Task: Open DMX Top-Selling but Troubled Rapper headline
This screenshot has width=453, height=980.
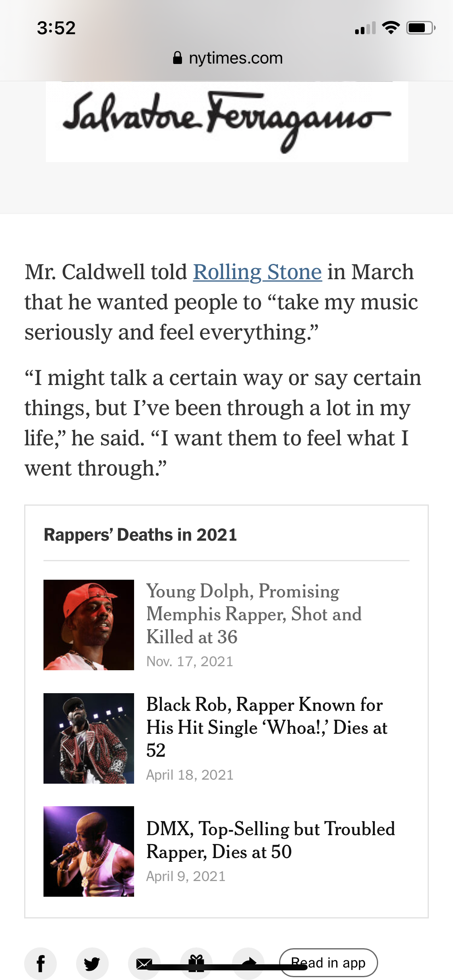Action: click(270, 840)
